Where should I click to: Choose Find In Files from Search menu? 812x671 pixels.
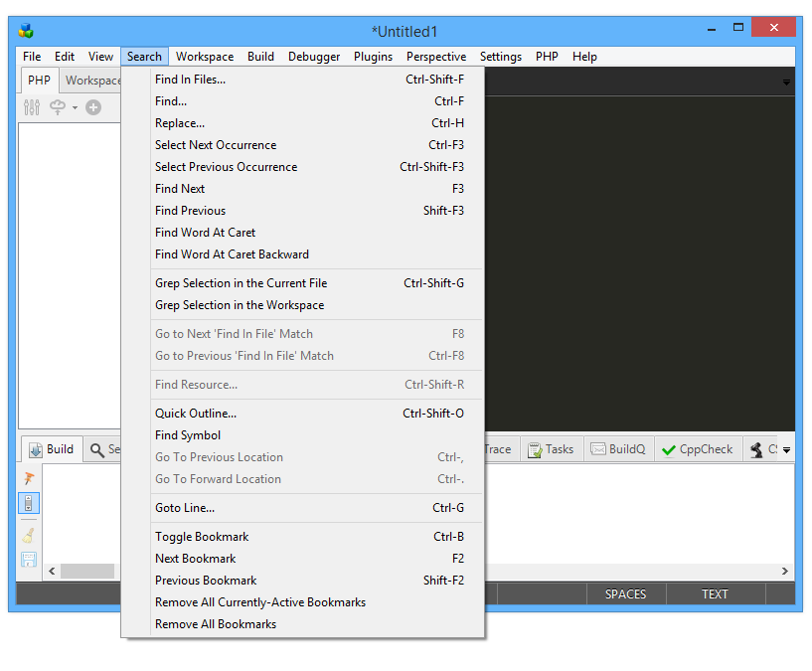point(190,80)
